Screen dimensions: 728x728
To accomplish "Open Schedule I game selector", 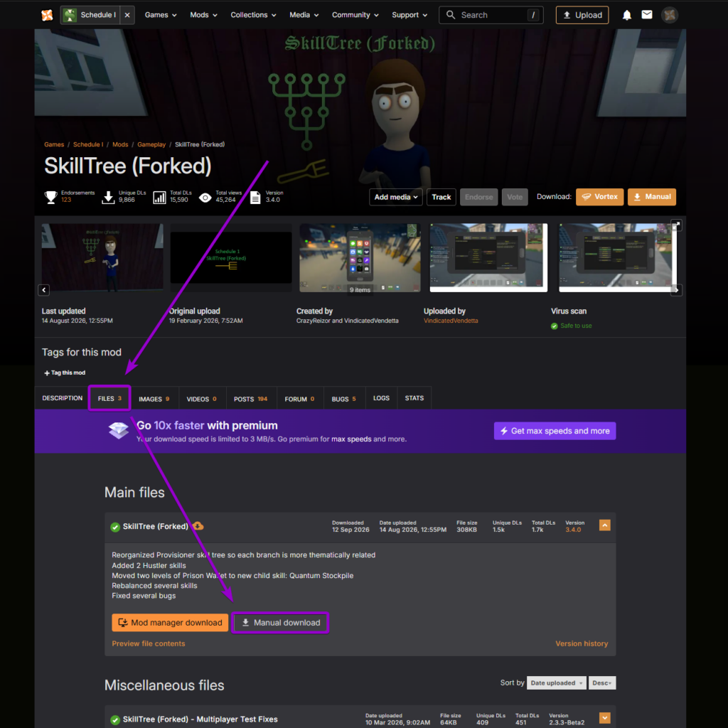I will 90,15.
